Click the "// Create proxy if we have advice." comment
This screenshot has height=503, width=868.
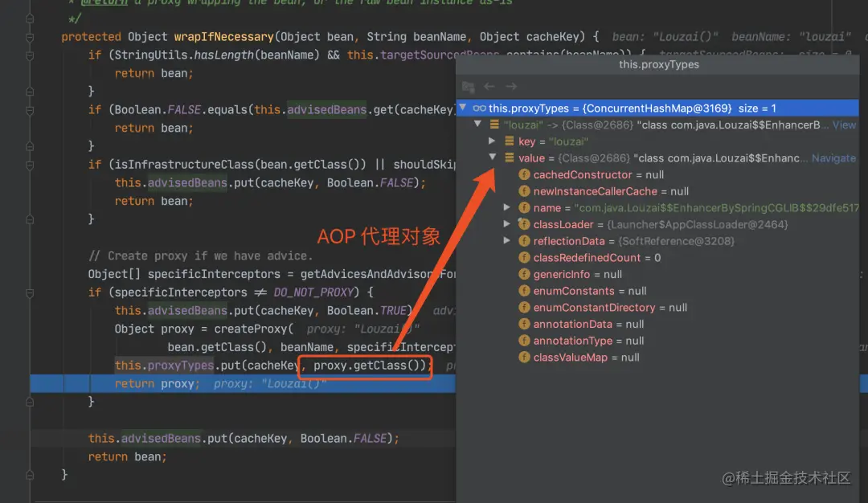tap(200, 256)
